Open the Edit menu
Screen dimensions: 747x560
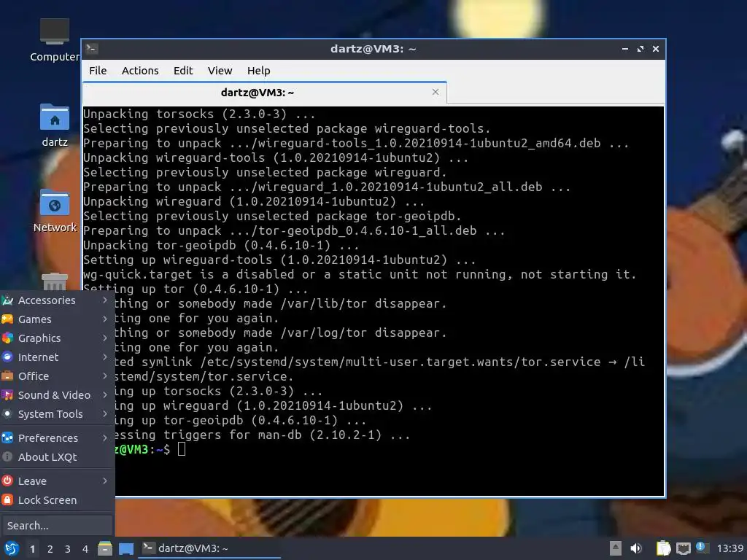point(183,71)
